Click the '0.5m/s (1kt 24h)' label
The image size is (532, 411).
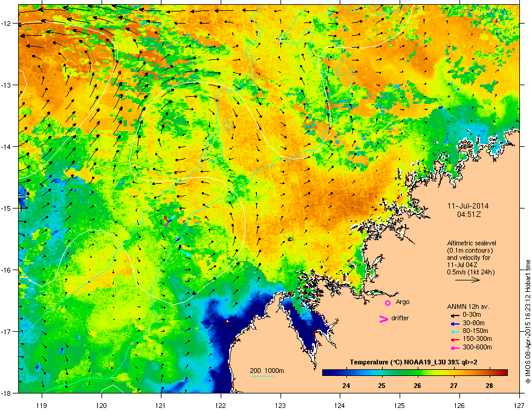(x=470, y=272)
